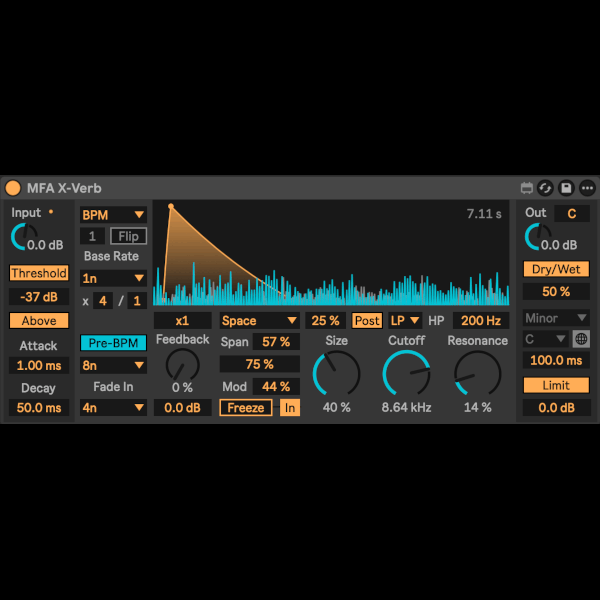
Task: Open the BPM mode dropdown
Action: (113, 215)
